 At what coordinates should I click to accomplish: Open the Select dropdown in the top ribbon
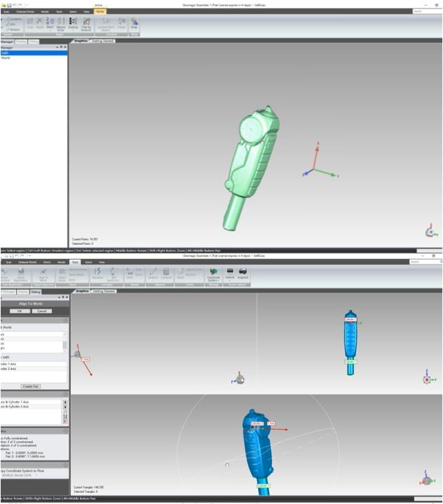[x=50, y=24]
